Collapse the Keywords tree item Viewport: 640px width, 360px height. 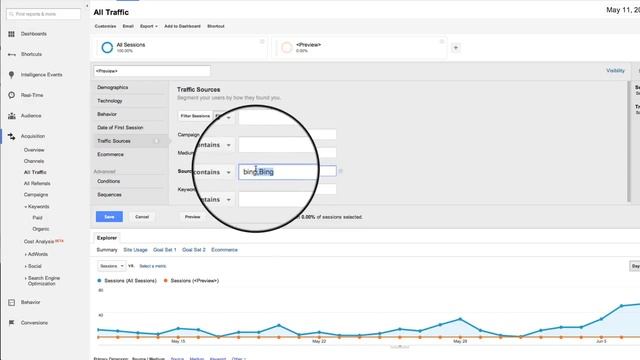26,207
